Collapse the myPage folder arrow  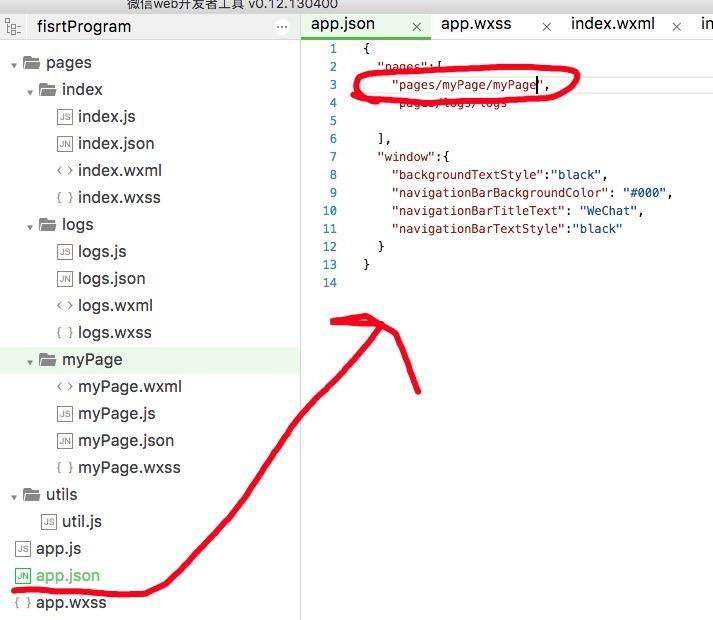click(31, 361)
